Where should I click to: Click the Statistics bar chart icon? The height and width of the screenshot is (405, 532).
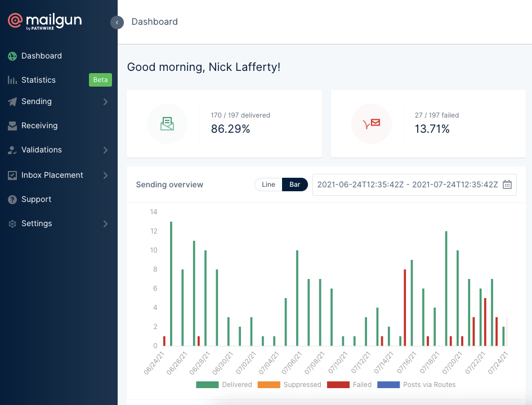[x=12, y=79]
